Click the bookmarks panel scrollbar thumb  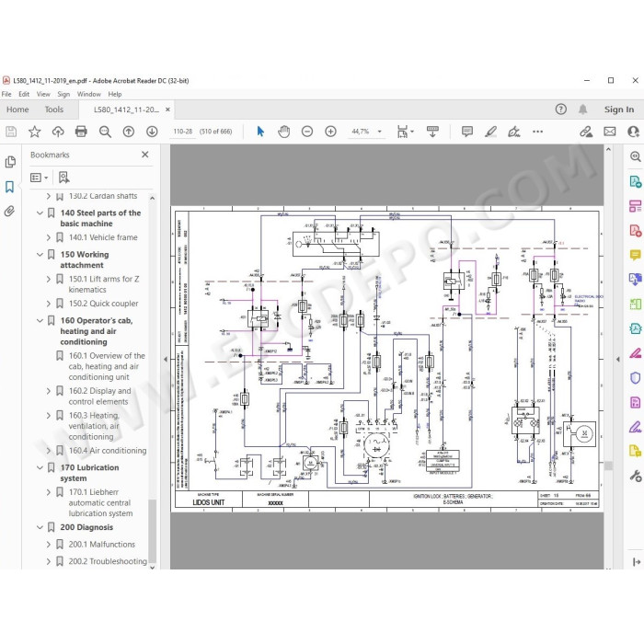pyautogui.click(x=152, y=530)
